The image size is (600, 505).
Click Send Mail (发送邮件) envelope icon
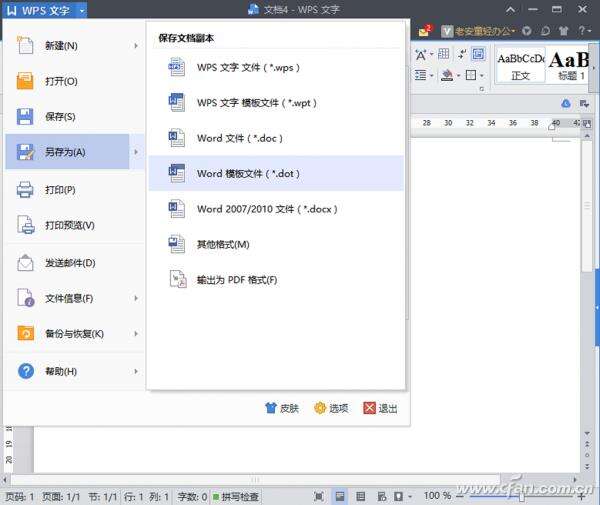[x=25, y=263]
